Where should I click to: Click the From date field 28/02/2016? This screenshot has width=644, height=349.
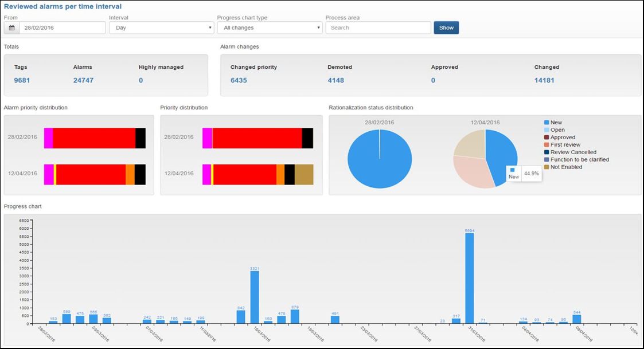pyautogui.click(x=62, y=28)
